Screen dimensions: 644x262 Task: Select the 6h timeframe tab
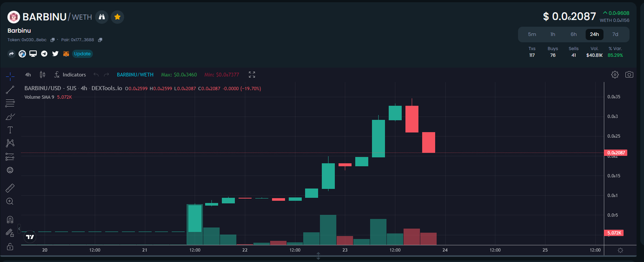click(x=574, y=34)
